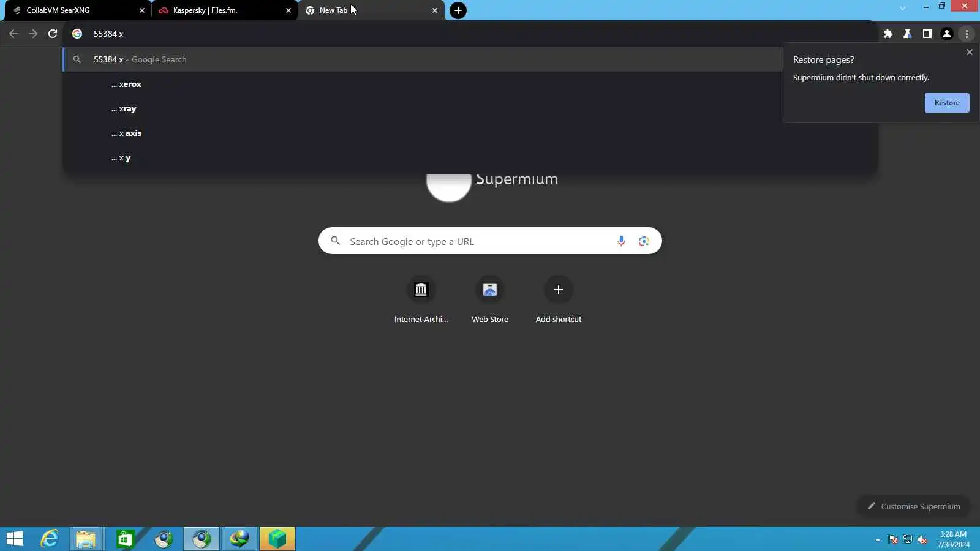The width and height of the screenshot is (980, 551).
Task: Open the Store app on taskbar
Action: (124, 539)
